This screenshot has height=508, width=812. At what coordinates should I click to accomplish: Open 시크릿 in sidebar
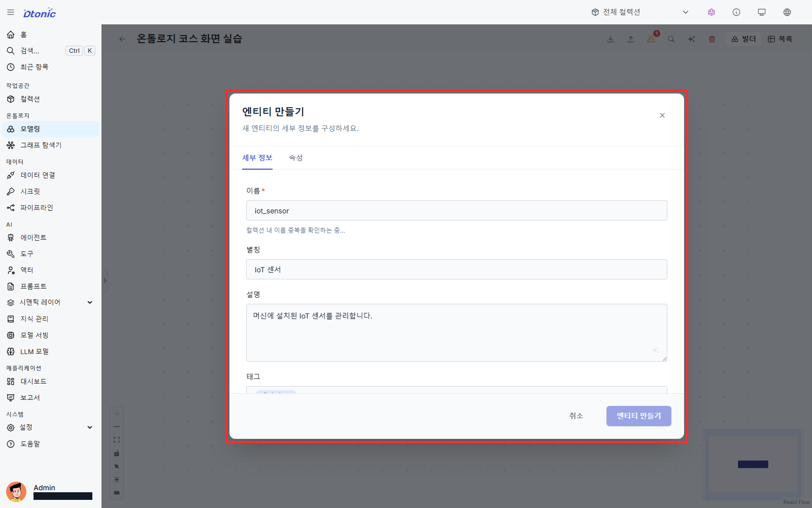point(51,192)
